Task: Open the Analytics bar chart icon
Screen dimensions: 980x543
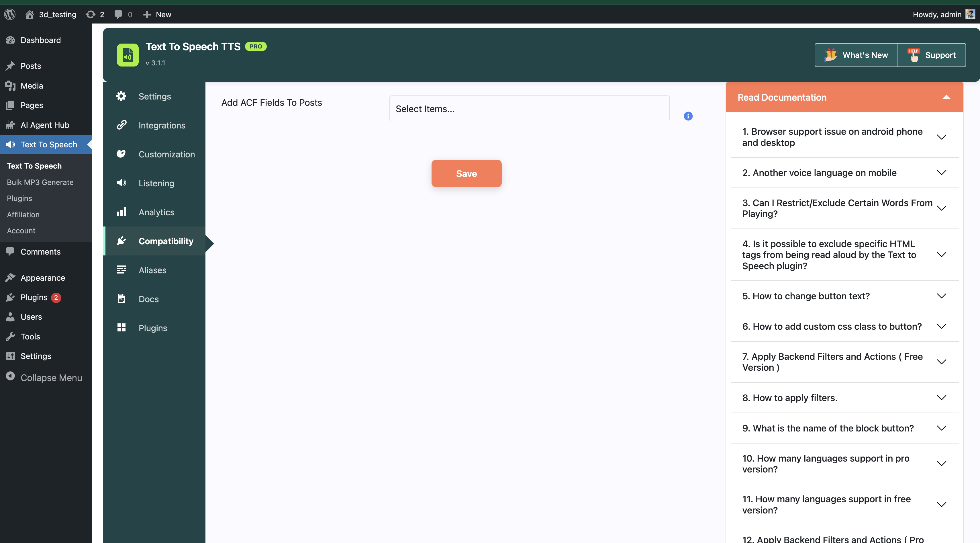Action: (121, 212)
